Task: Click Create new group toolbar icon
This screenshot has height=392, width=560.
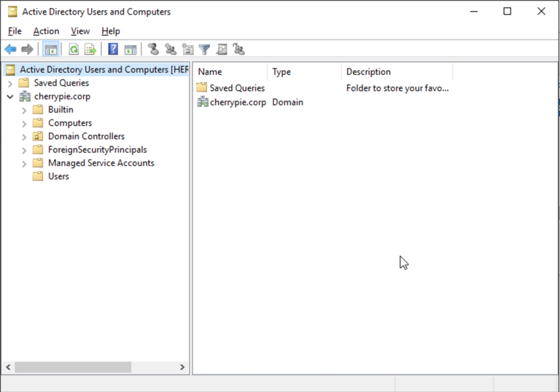Action: pos(171,49)
